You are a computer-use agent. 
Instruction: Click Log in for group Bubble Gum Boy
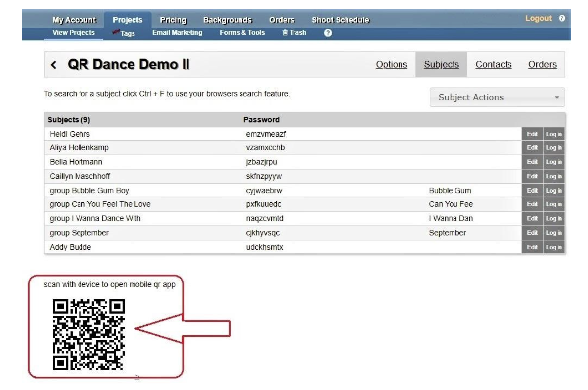click(554, 191)
